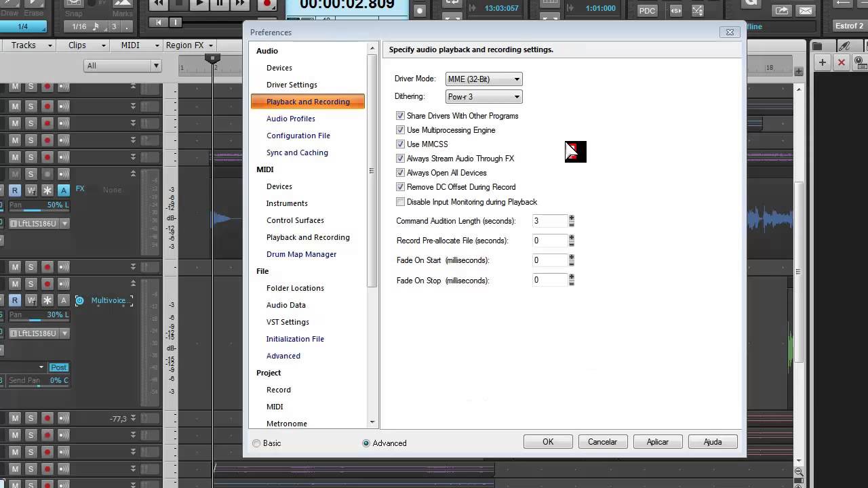Toggle the power icon on Multivoice effect
The height and width of the screenshot is (488, 868).
[79, 300]
